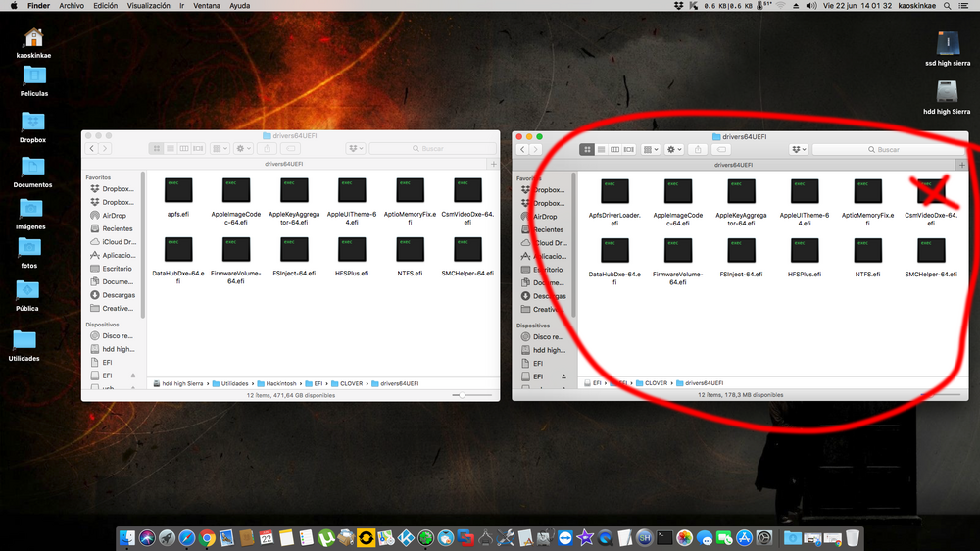Screen dimensions: 980x551
Task: Open the share button in right Finder toolbar
Action: tap(698, 149)
